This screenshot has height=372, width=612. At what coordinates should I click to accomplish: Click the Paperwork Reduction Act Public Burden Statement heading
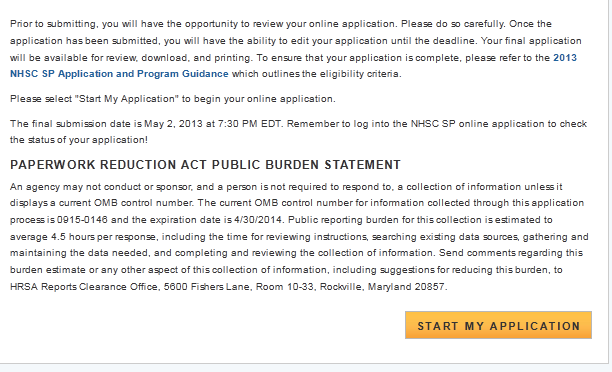click(x=205, y=165)
